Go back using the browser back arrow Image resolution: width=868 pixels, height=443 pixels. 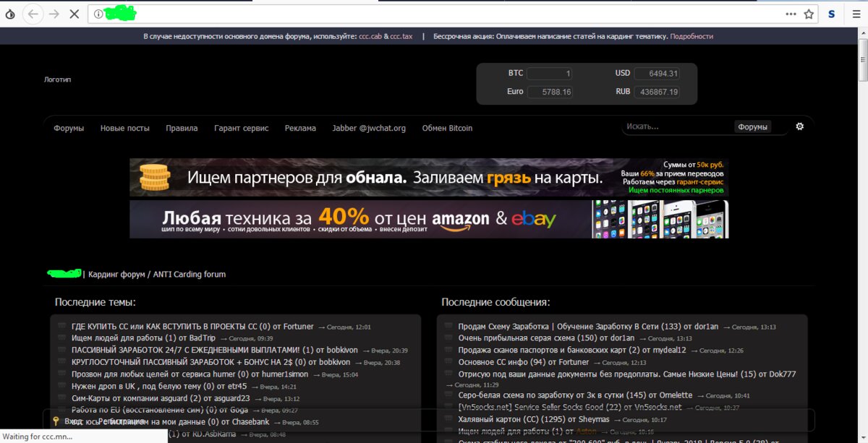33,14
